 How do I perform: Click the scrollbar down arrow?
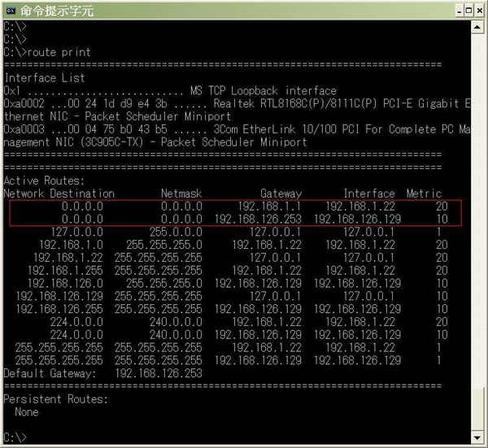[x=477, y=437]
